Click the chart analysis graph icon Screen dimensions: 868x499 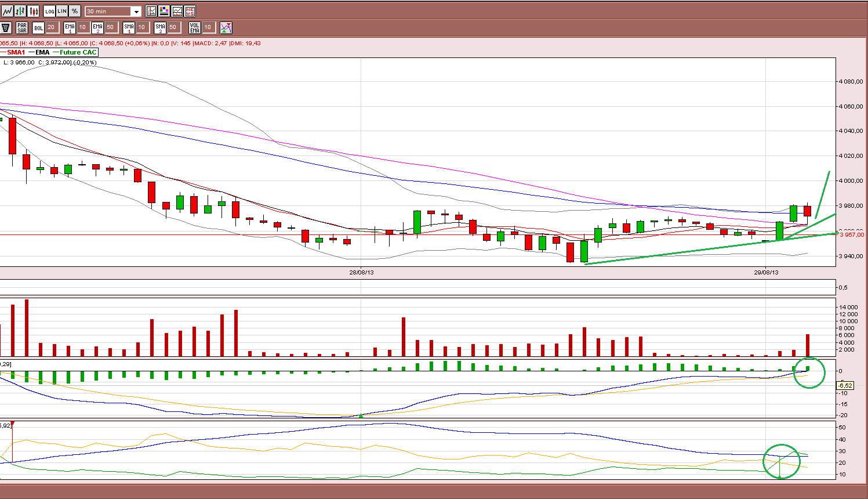177,11
